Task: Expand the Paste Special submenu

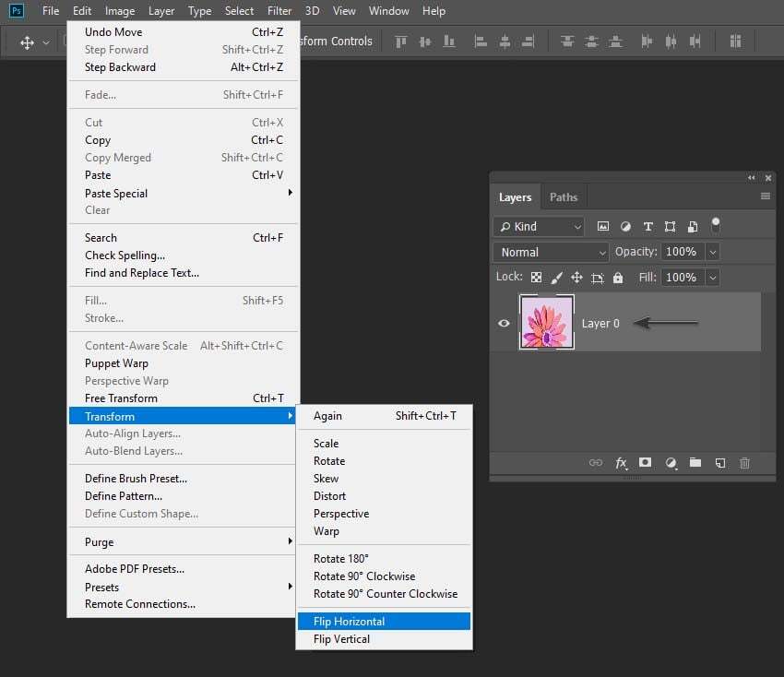Action: (184, 193)
